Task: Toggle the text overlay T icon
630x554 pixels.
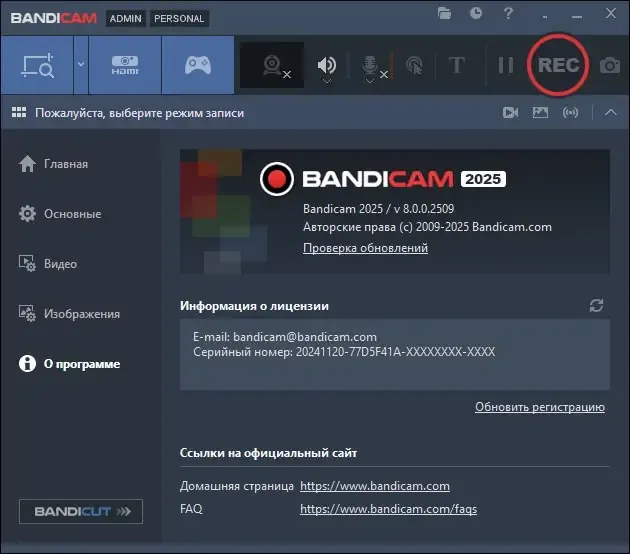Action: (456, 65)
